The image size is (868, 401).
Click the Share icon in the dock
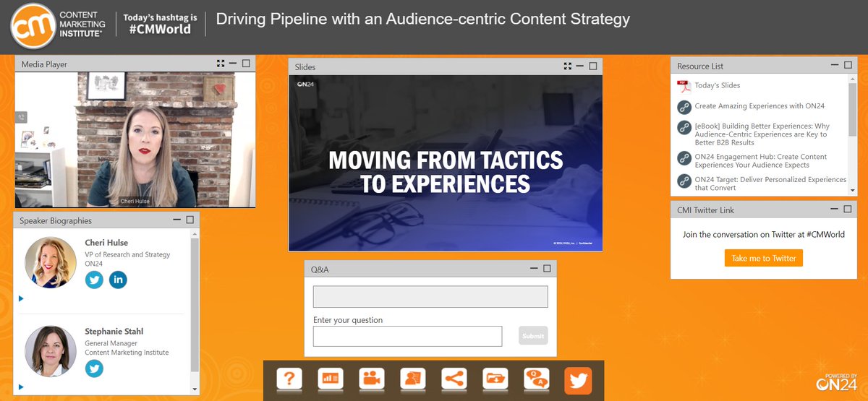point(454,380)
